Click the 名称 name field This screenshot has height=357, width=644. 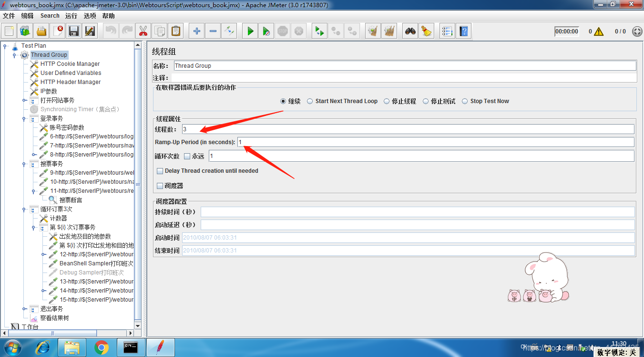pyautogui.click(x=405, y=66)
